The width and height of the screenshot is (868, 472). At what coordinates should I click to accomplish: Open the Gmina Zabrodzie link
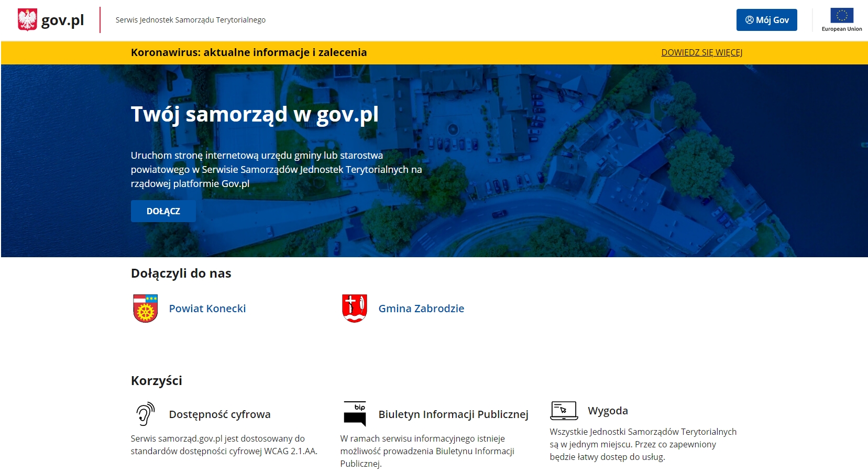click(421, 309)
